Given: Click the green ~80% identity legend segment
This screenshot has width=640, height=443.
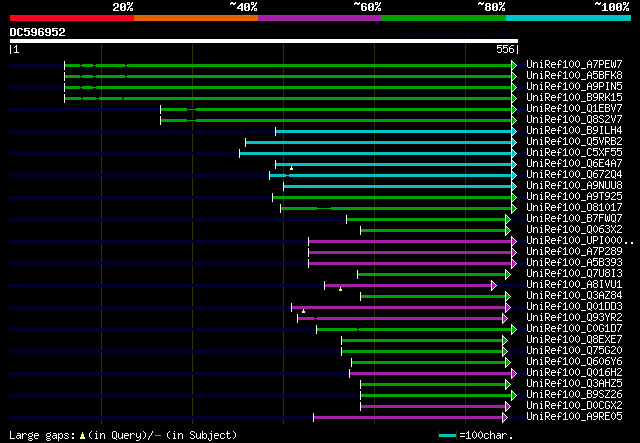Looking at the screenshot, I should coord(444,18).
